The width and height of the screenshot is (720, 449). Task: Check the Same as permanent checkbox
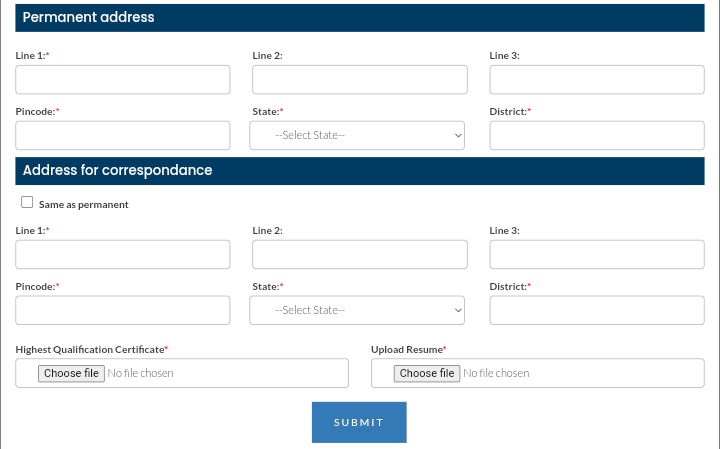pyautogui.click(x=27, y=202)
